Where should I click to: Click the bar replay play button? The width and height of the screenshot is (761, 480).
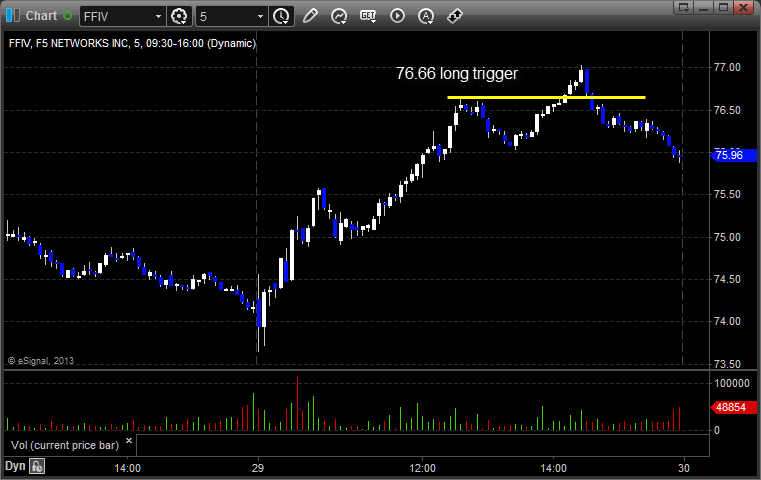397,16
